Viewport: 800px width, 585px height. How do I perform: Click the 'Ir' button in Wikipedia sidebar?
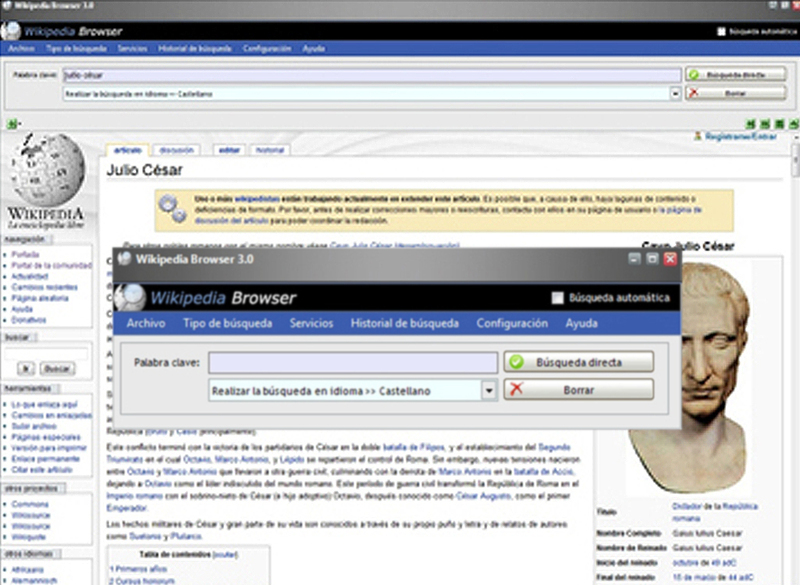26,368
